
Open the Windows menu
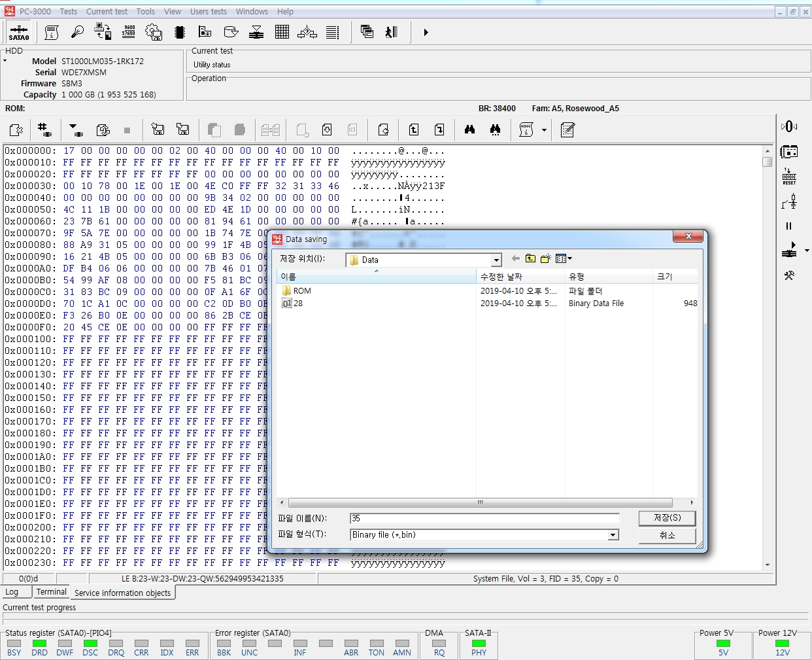tap(252, 11)
